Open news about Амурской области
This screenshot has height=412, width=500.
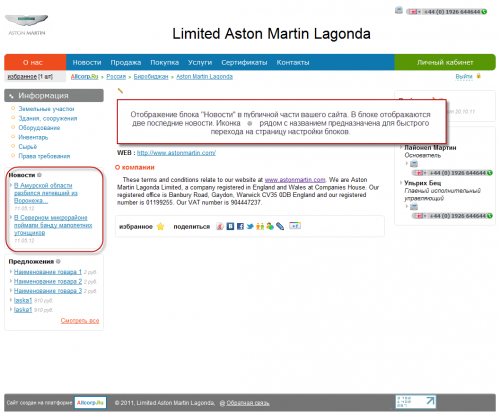[46, 193]
